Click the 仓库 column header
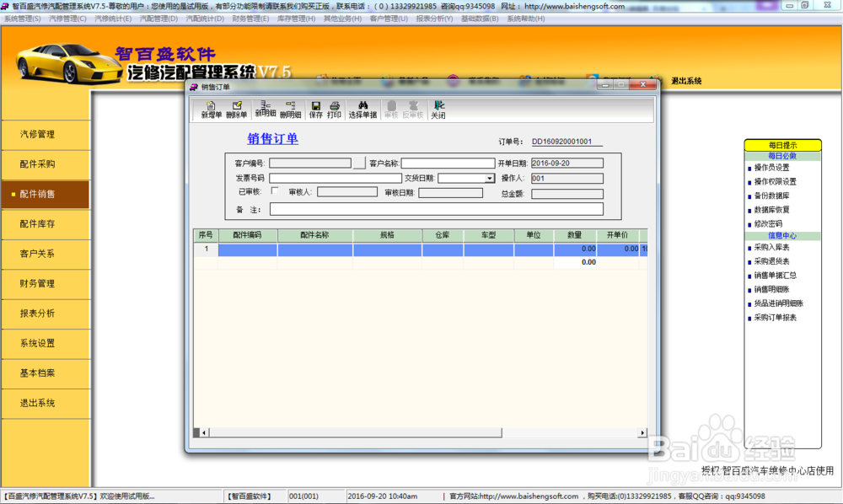 point(443,235)
